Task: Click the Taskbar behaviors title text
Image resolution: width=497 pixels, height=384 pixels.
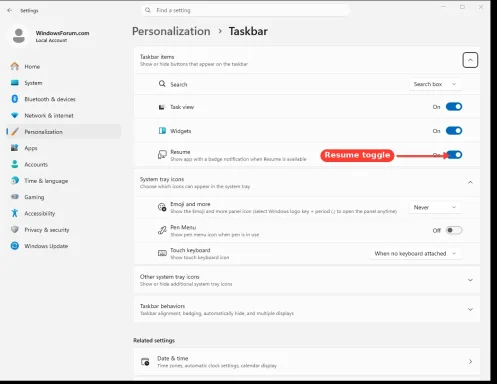Action: click(162, 306)
